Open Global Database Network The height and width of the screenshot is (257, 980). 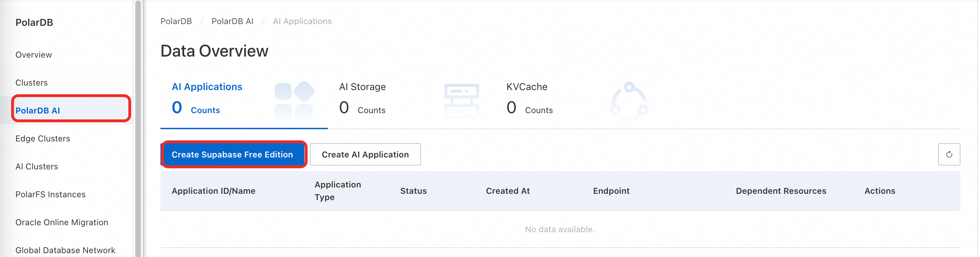coord(65,250)
